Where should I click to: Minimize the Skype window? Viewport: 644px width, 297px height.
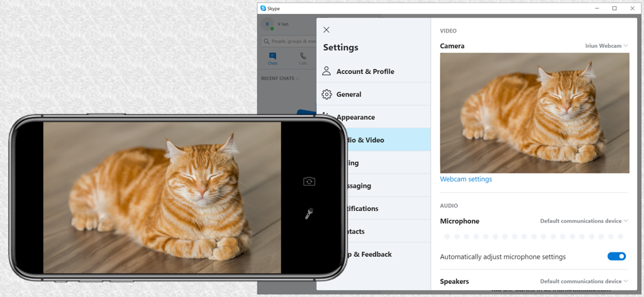[x=596, y=8]
